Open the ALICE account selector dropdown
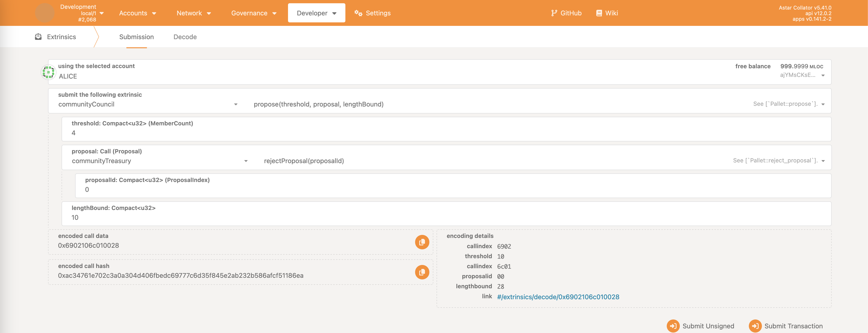Screen dimensions: 868x333 [x=823, y=76]
